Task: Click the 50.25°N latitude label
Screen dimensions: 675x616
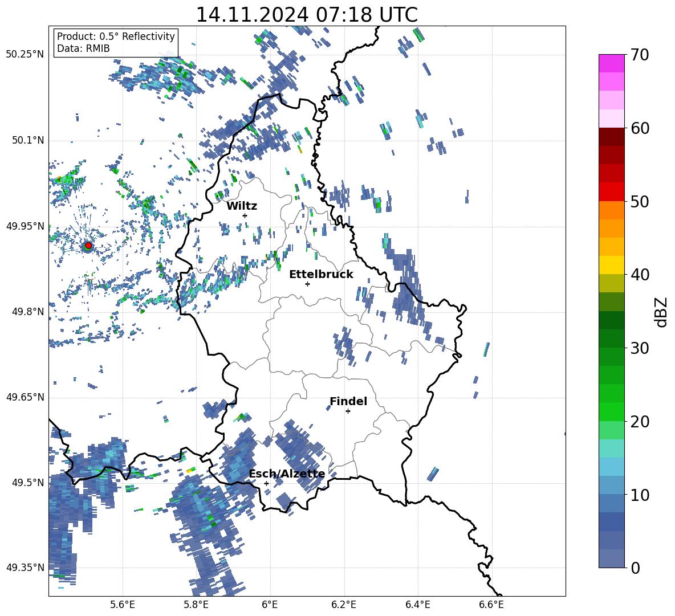Action: tap(26, 55)
